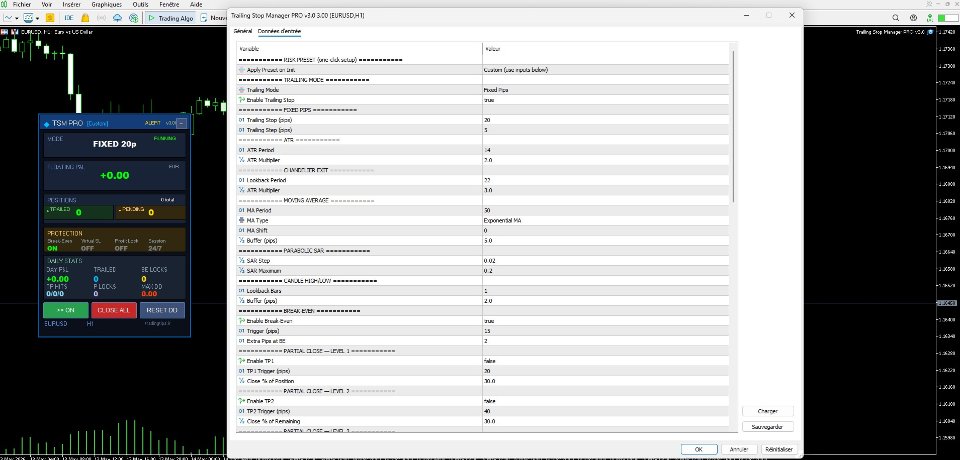Click the blue diamond TSM PRO logo

point(47,124)
